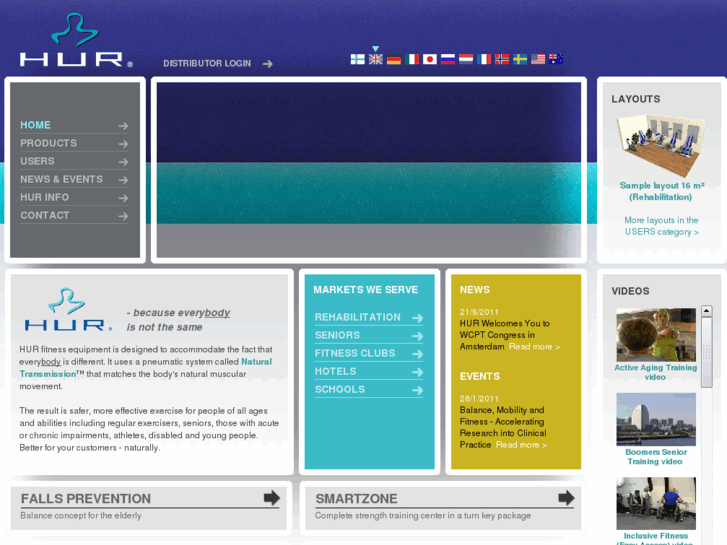Click the arrow beside Rehabilitation

417,318
